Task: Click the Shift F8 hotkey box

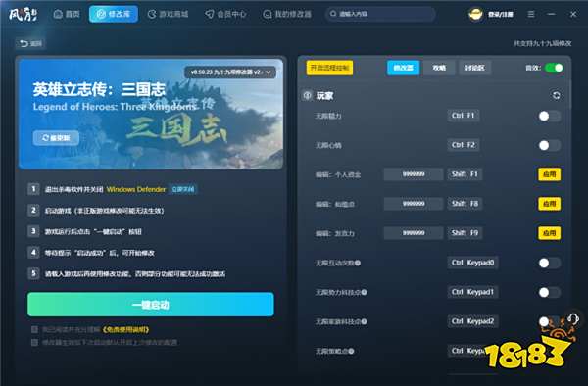Action: tap(465, 204)
